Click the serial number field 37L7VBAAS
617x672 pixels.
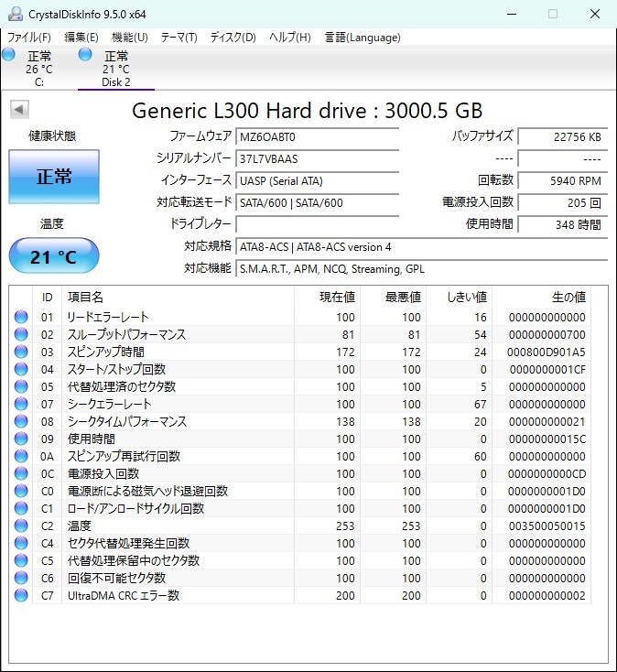(317, 159)
